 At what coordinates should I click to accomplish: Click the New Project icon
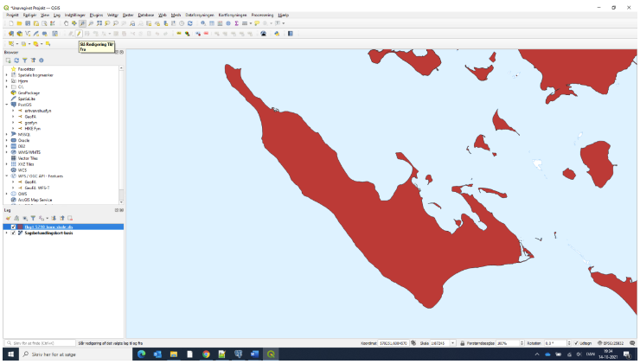tap(11, 23)
